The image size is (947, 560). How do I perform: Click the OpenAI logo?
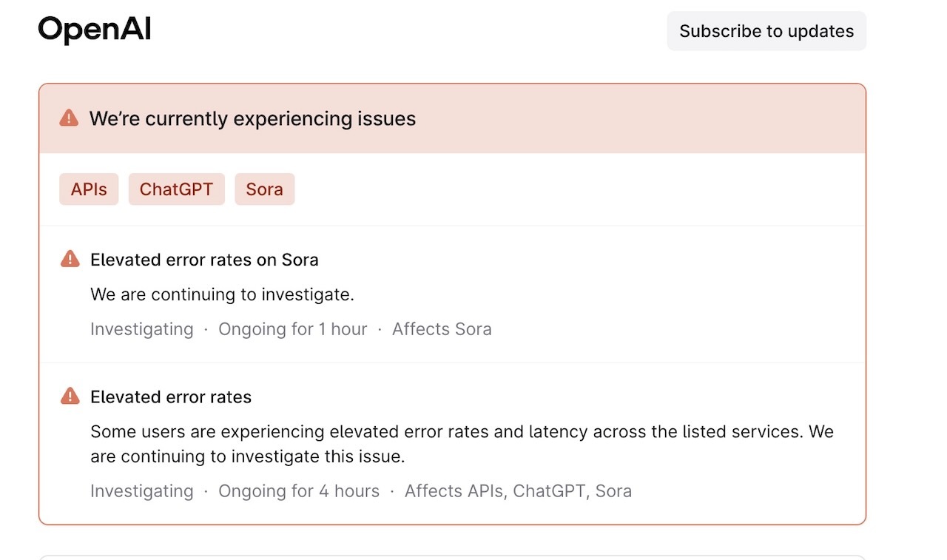[x=95, y=30]
